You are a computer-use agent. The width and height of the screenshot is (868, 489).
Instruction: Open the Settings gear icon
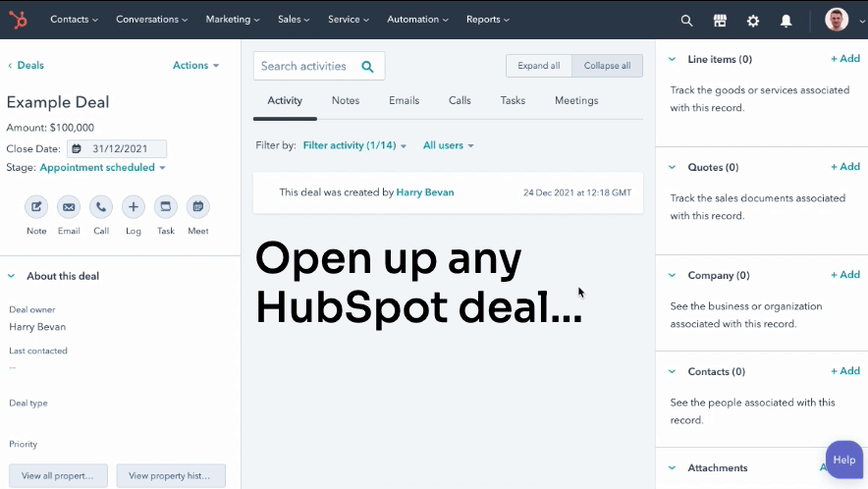click(x=753, y=21)
